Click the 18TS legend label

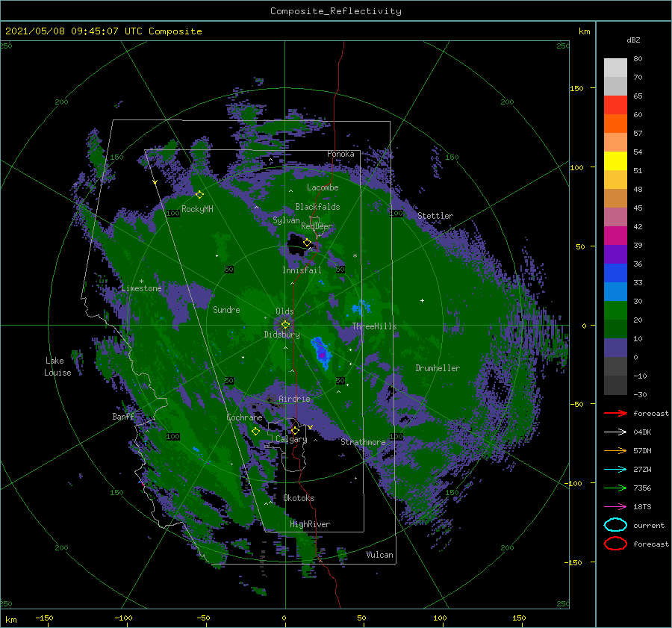click(642, 507)
